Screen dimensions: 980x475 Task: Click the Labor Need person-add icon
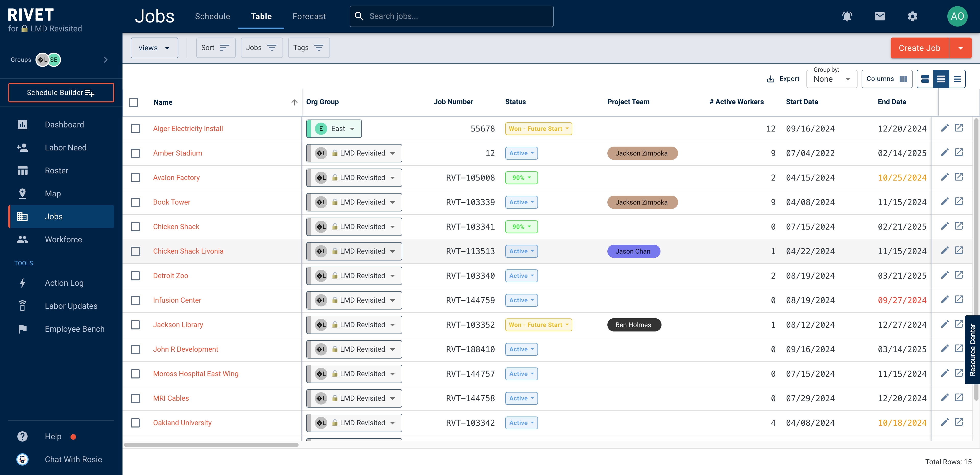pyautogui.click(x=22, y=147)
